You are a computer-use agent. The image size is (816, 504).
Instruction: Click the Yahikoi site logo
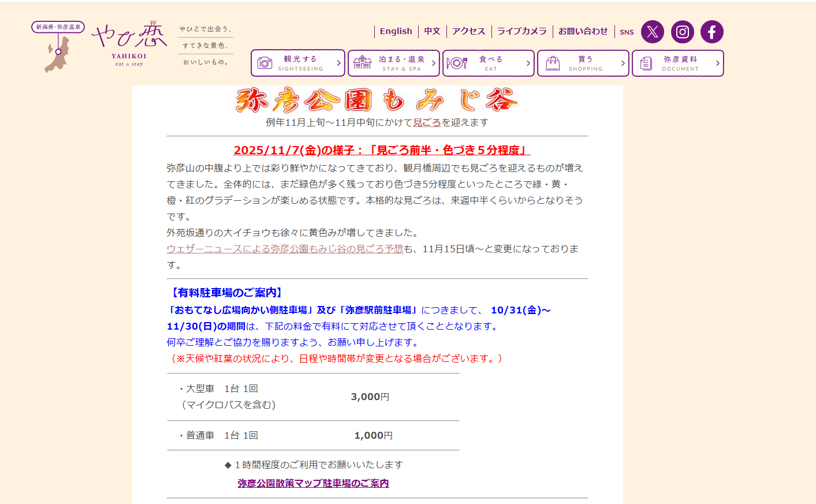[x=129, y=43]
